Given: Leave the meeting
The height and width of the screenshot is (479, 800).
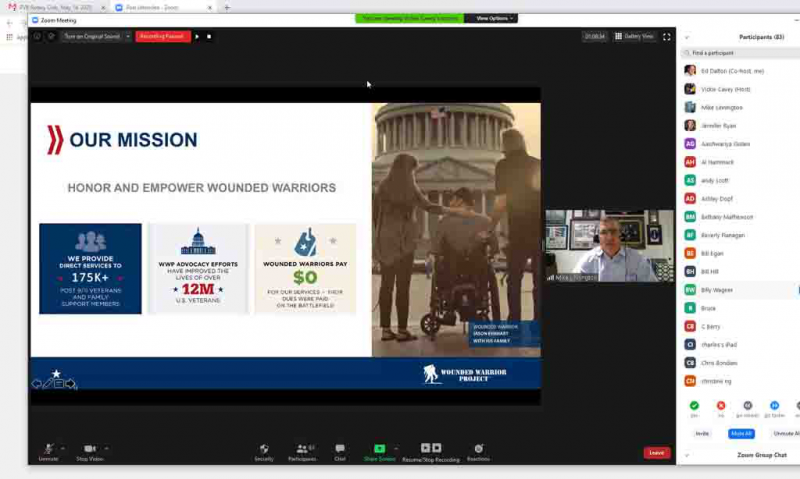Looking at the screenshot, I should tap(657, 452).
